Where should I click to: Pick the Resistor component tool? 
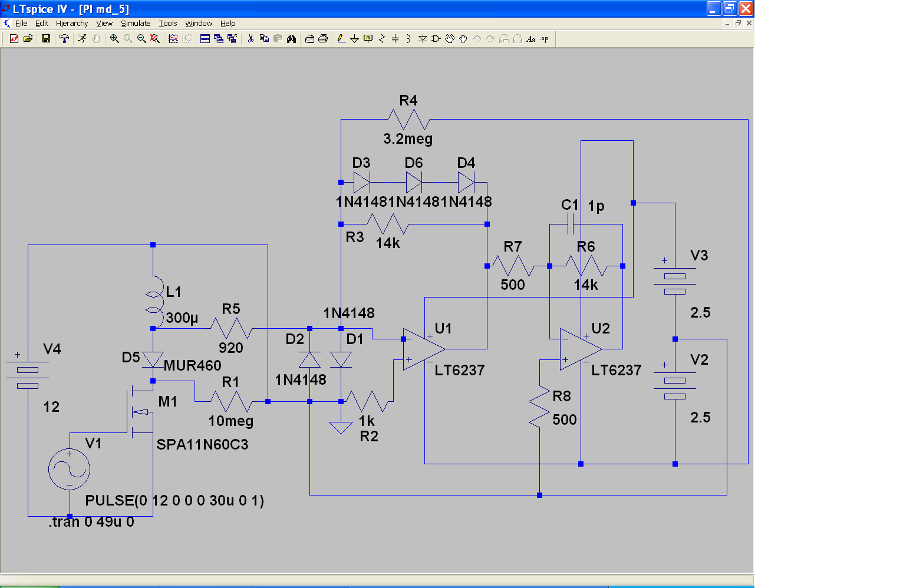[382, 39]
